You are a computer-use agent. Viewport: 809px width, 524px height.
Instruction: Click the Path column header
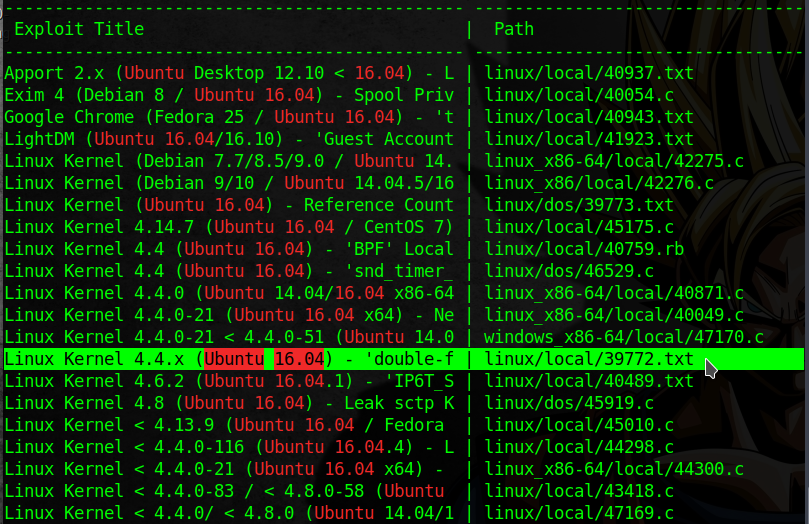pyautogui.click(x=514, y=29)
